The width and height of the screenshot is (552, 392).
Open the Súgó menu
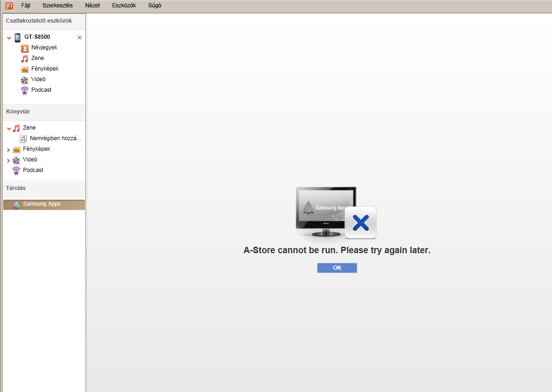(155, 6)
